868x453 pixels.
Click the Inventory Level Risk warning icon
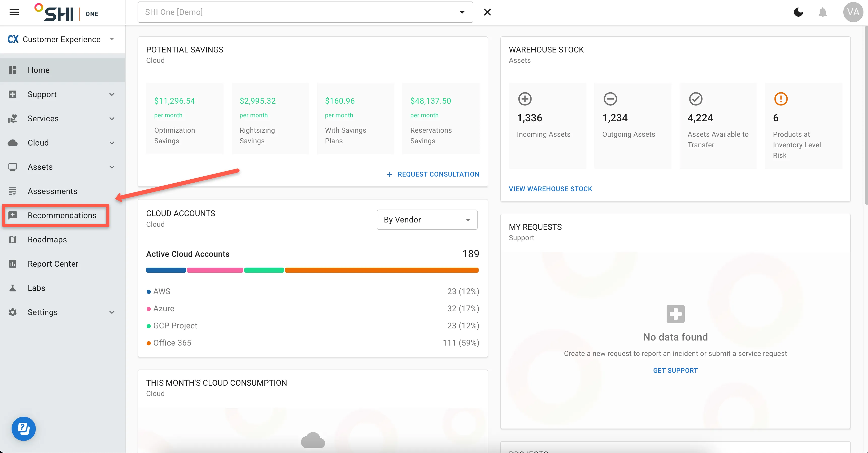coord(781,99)
